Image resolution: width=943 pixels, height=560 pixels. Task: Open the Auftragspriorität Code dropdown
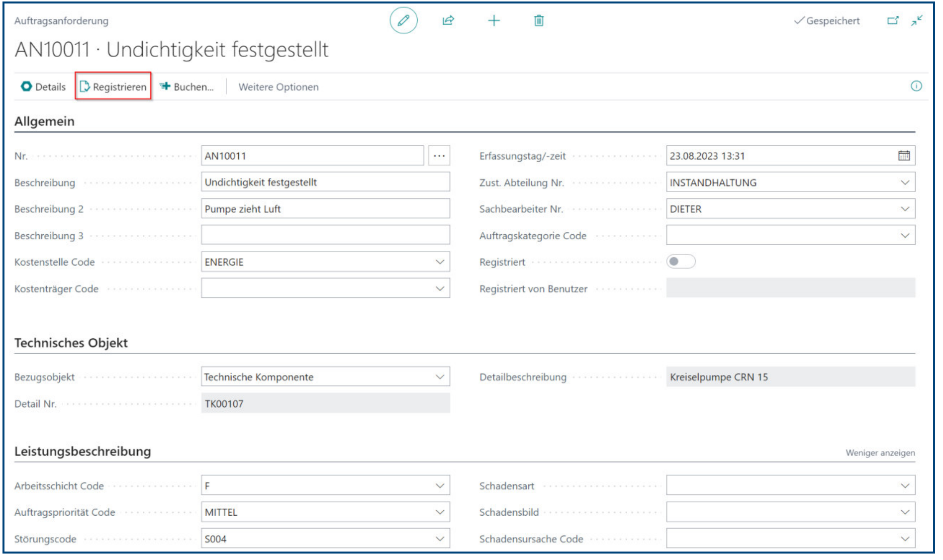[440, 512]
